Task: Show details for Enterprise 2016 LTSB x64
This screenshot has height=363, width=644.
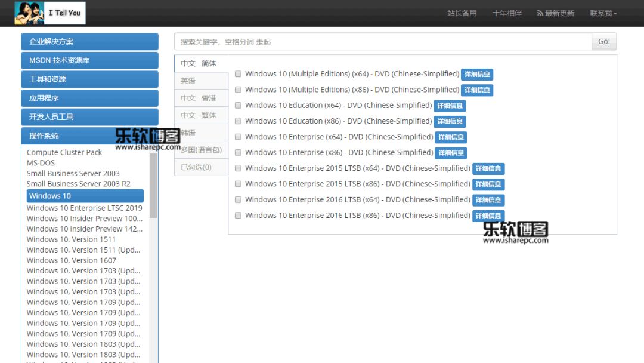Action: [488, 200]
